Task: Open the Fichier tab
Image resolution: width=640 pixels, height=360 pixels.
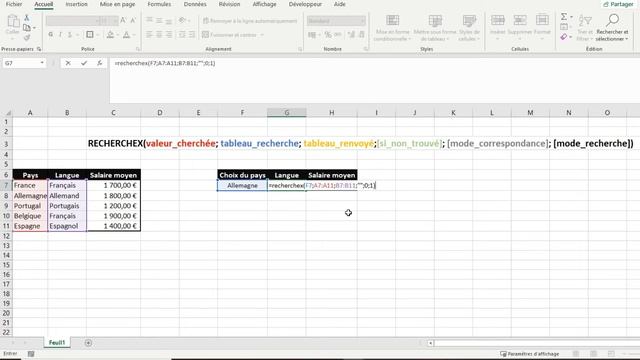Action: (x=14, y=4)
